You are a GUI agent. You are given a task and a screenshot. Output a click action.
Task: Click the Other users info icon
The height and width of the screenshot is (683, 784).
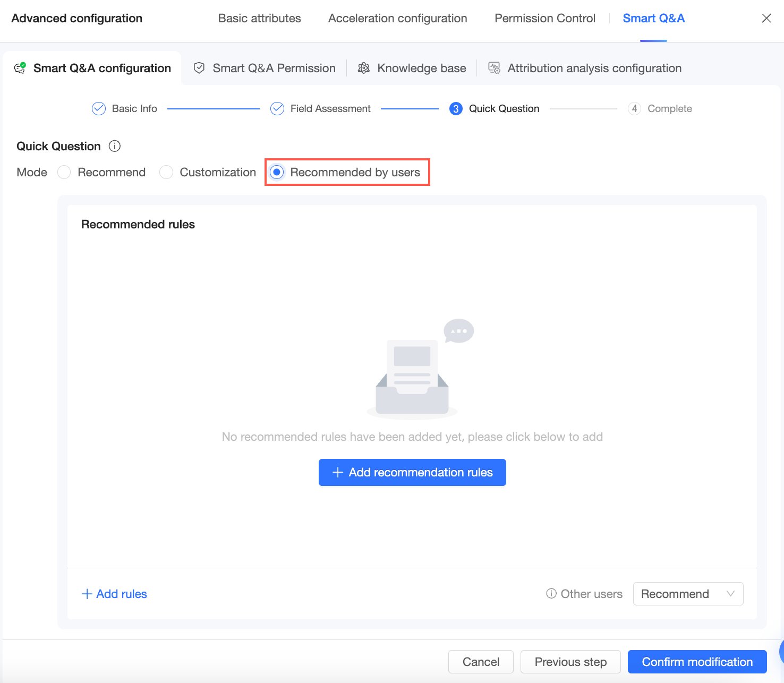[x=551, y=593]
